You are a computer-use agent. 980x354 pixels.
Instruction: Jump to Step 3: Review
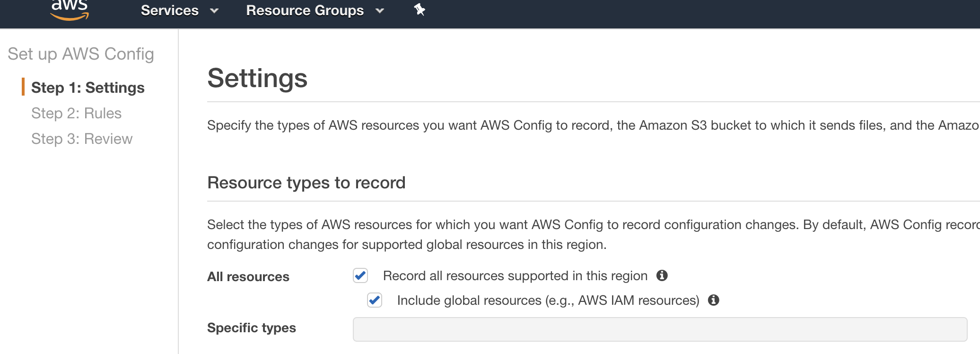pos(82,139)
